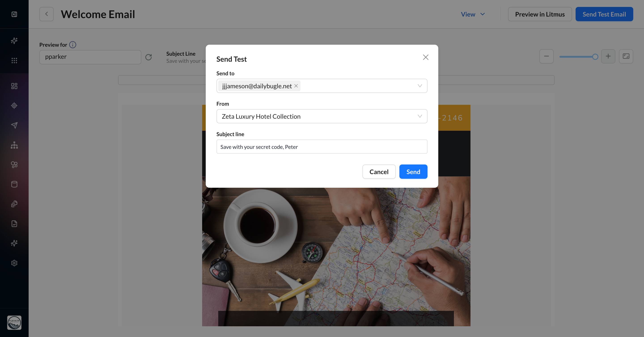Screen dimensions: 644x337
Task: Toggle fit-to-screen preview icon
Action: click(x=626, y=57)
